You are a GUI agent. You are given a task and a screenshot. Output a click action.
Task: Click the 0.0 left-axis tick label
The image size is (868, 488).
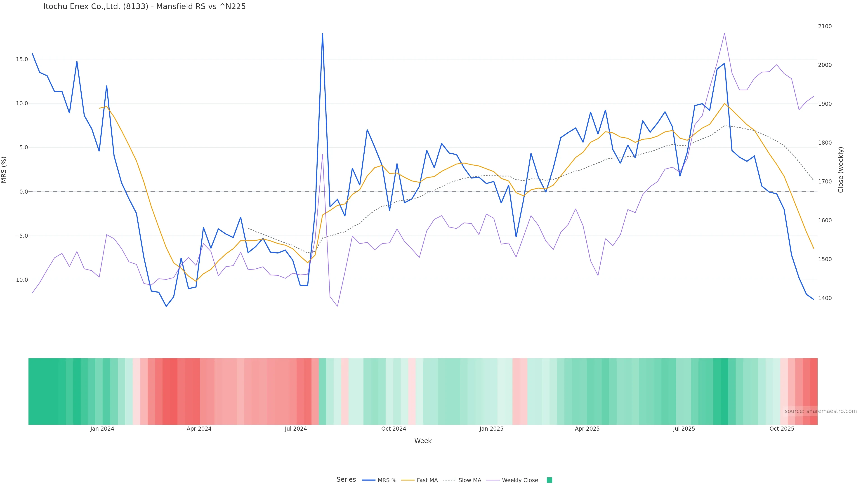tap(24, 192)
